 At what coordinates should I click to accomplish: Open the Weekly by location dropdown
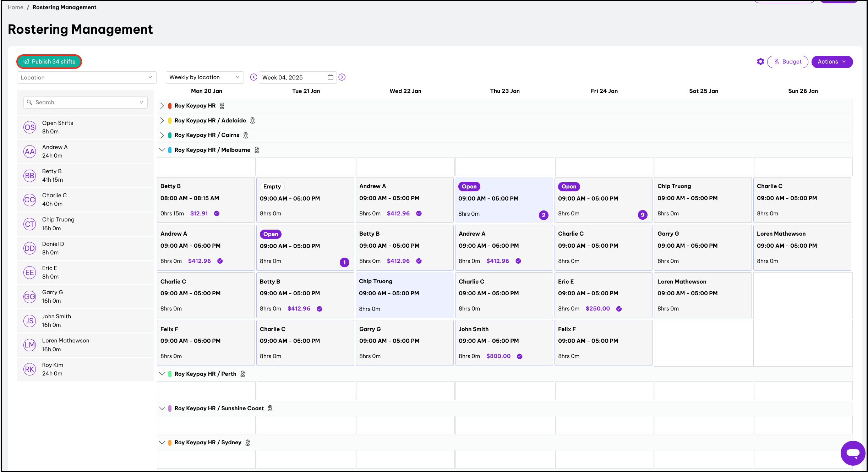click(x=204, y=77)
